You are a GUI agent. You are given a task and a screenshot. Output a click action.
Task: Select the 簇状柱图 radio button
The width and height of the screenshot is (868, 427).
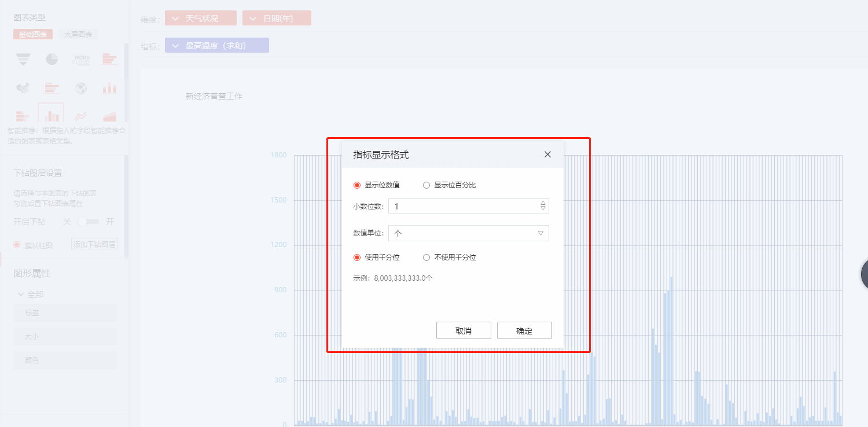coord(17,245)
